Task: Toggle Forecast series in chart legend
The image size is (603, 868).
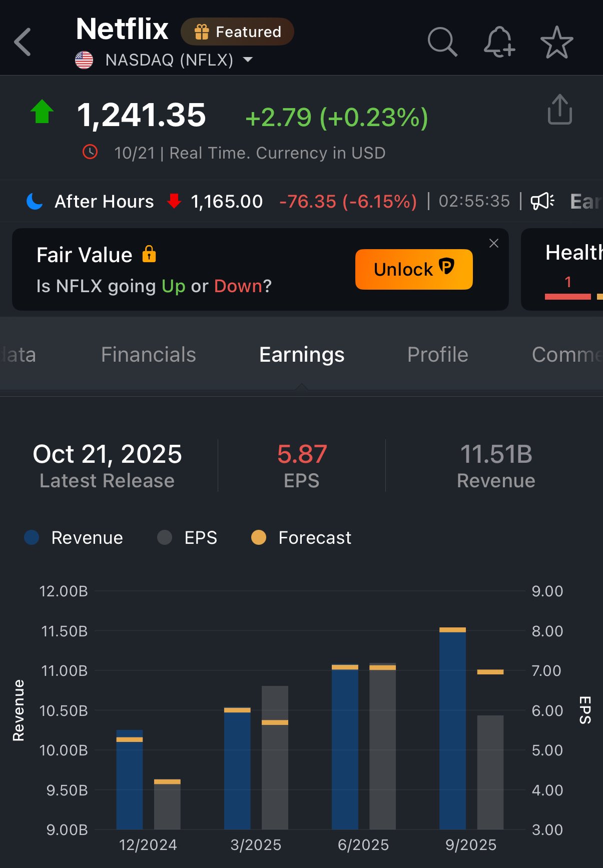Action: click(301, 538)
